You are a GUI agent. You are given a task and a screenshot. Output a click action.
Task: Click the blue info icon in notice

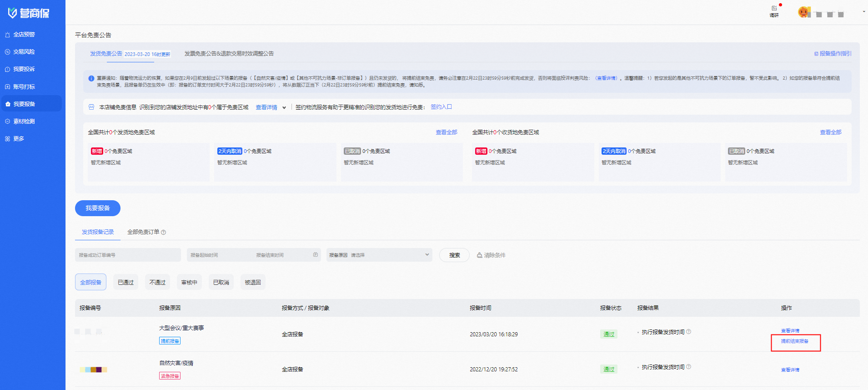(x=91, y=78)
